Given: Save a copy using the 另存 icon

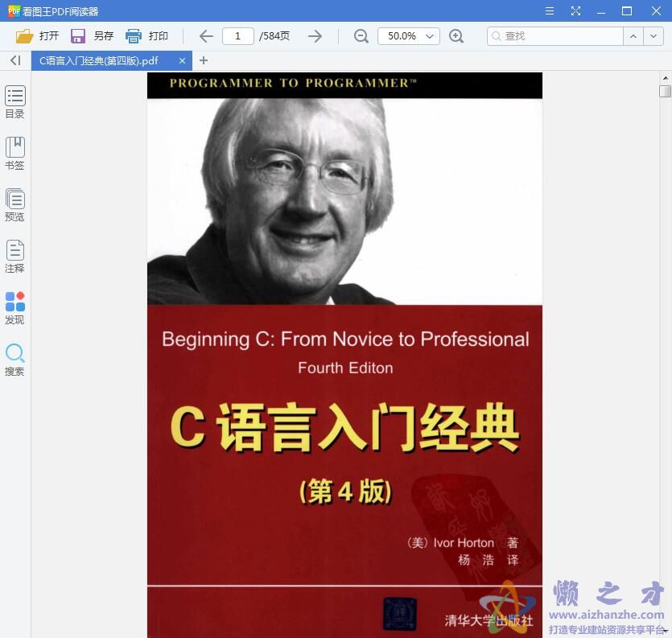Looking at the screenshot, I should pyautogui.click(x=77, y=36).
